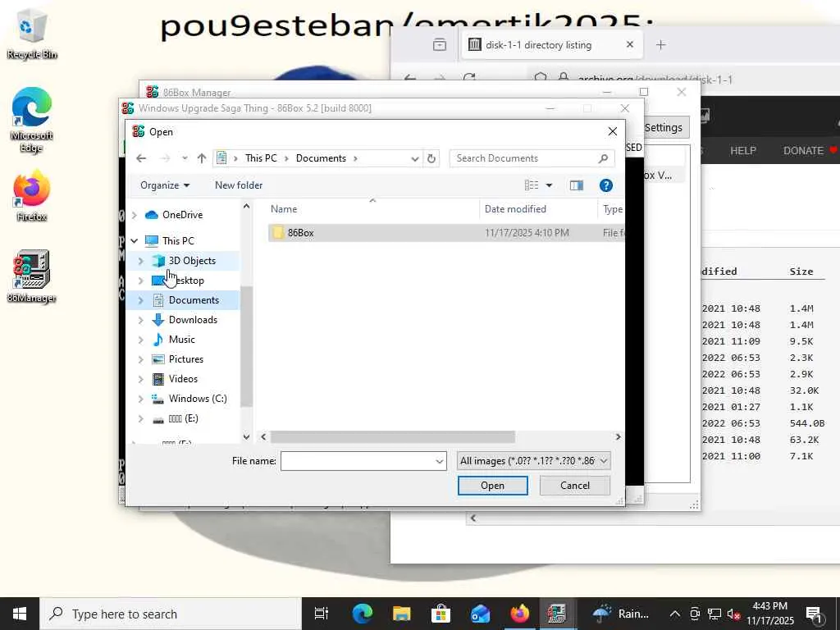840x630 pixels.
Task: Close the disk-1-1 directory listing tab
Action: point(630,45)
